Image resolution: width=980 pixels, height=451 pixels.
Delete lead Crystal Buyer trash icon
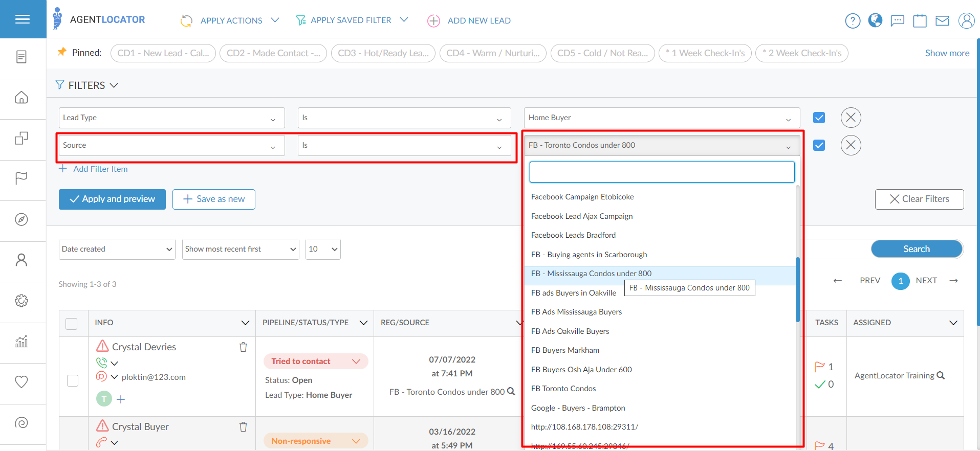click(244, 426)
